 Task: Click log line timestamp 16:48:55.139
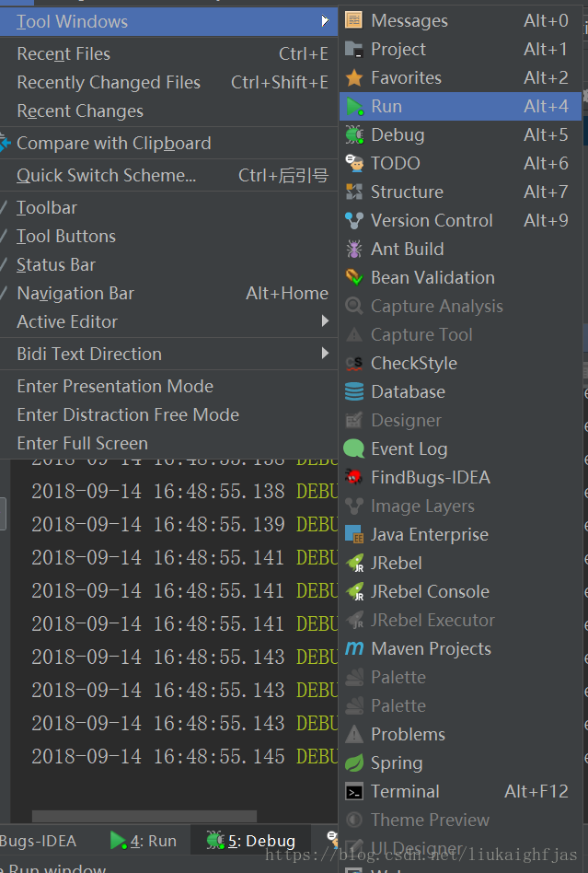tap(219, 525)
